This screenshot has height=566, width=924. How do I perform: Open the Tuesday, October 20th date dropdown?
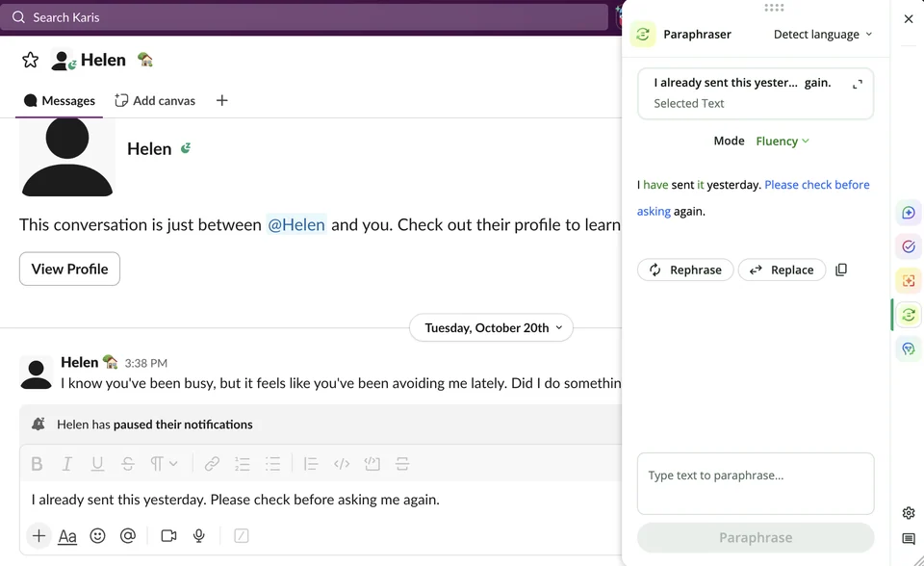[492, 328]
